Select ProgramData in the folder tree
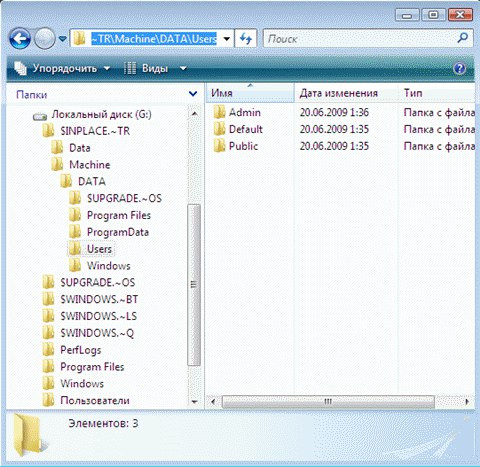 118,232
